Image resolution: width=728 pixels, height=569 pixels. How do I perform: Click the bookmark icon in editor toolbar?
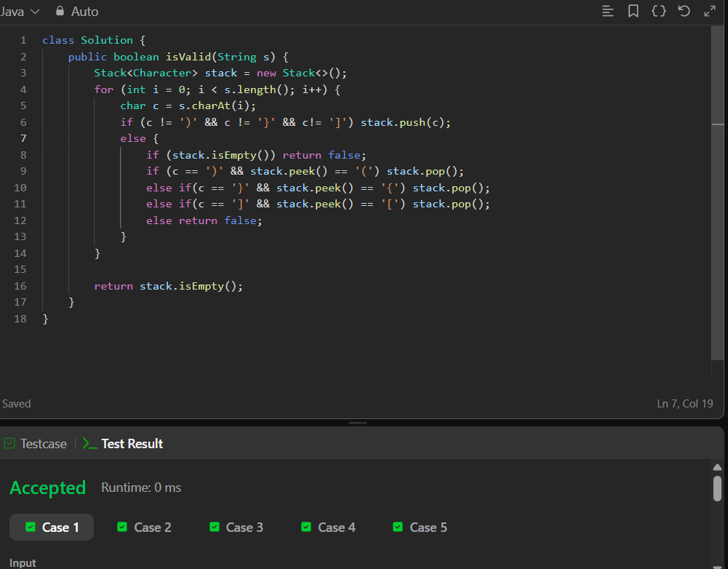click(x=633, y=11)
